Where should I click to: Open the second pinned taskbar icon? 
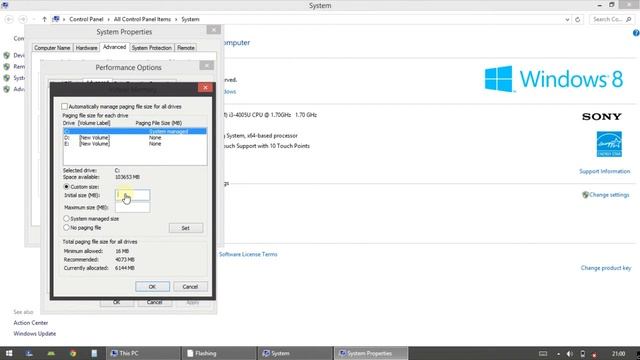tap(29, 353)
